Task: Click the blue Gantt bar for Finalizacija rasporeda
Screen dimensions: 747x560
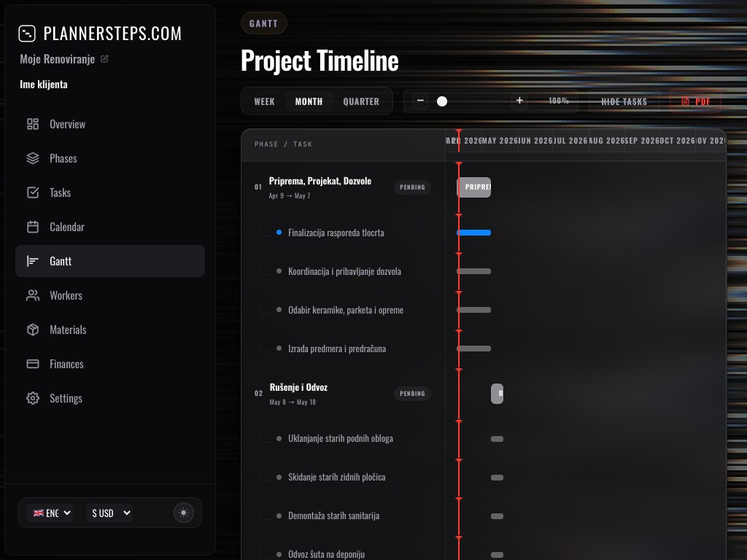Action: click(473, 233)
